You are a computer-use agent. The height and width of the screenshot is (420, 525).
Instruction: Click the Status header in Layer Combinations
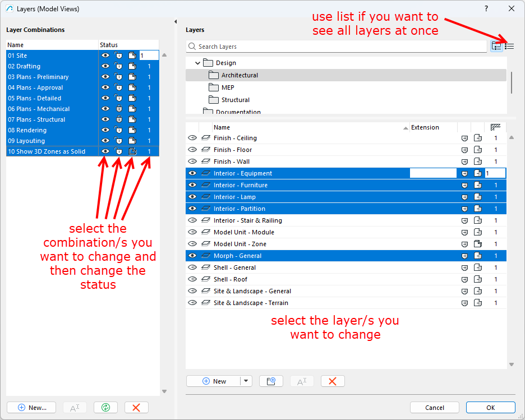click(128, 45)
